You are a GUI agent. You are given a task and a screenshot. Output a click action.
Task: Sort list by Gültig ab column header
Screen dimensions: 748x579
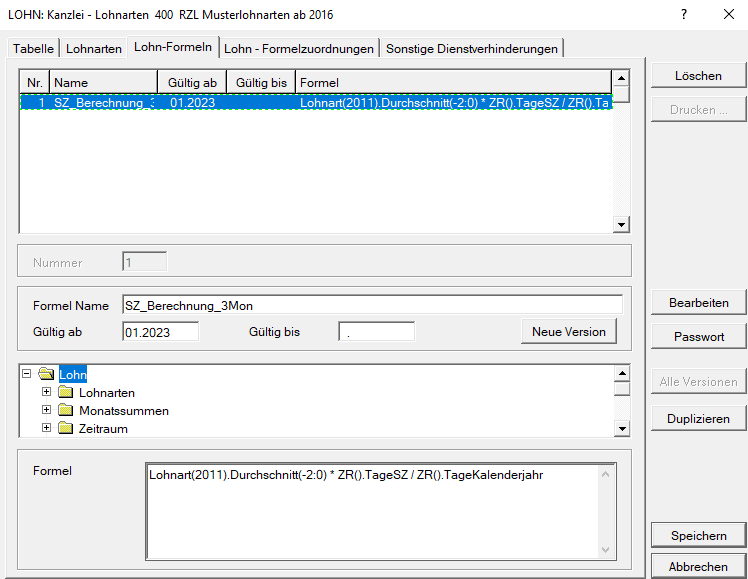(x=192, y=82)
